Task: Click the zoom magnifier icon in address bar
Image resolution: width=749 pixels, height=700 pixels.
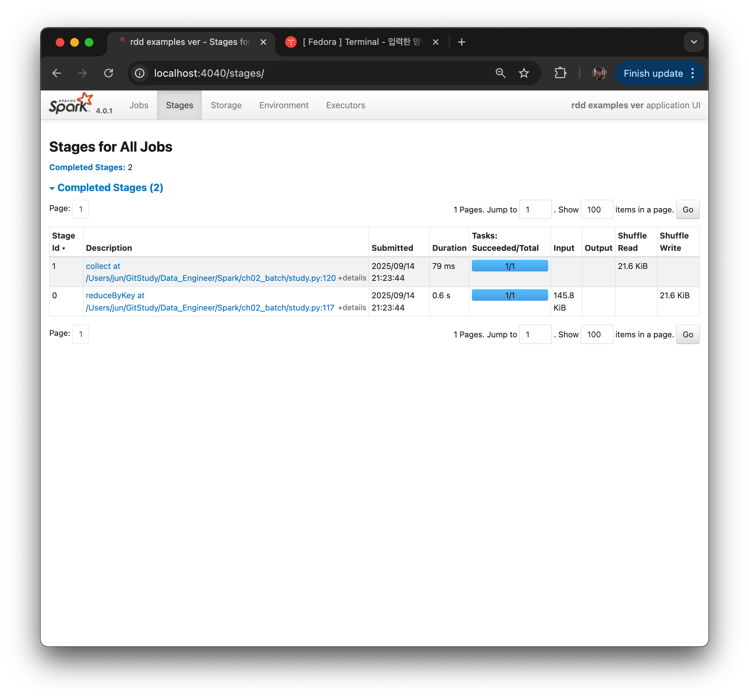Action: click(500, 73)
